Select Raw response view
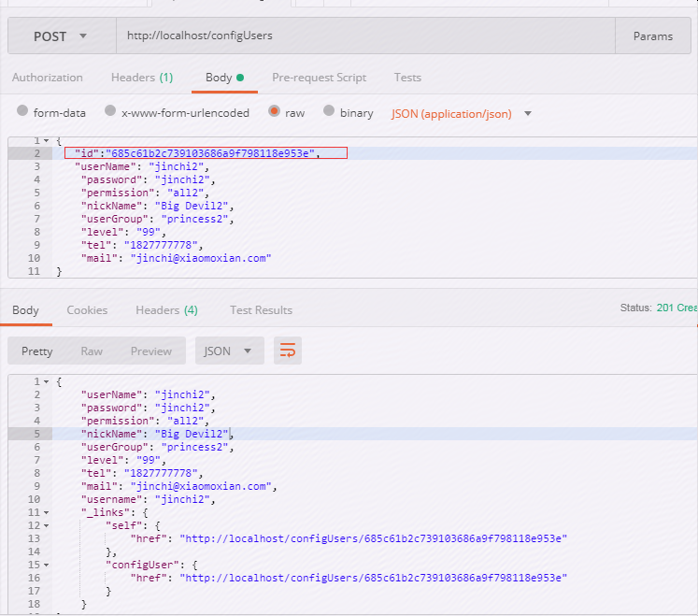The width and height of the screenshot is (698, 616). (92, 351)
